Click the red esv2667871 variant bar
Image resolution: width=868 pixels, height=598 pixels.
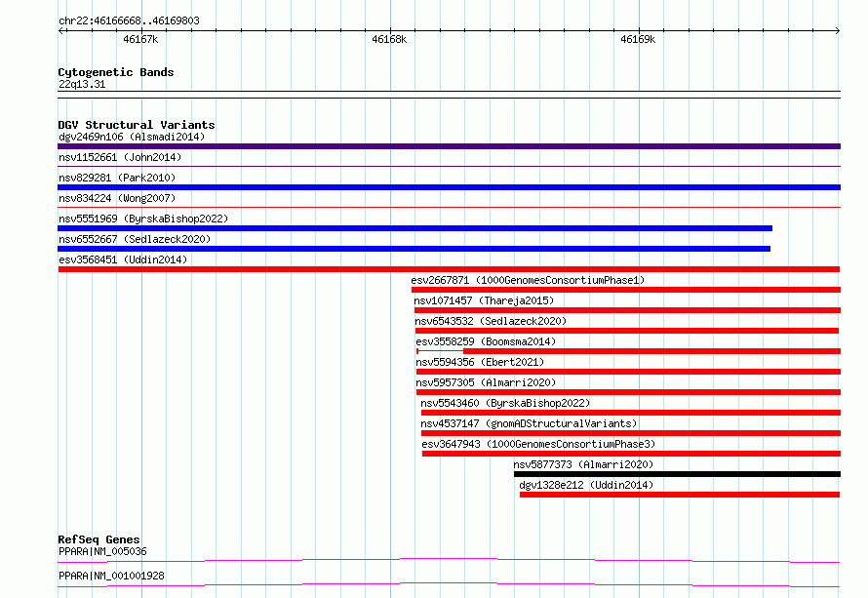626,290
